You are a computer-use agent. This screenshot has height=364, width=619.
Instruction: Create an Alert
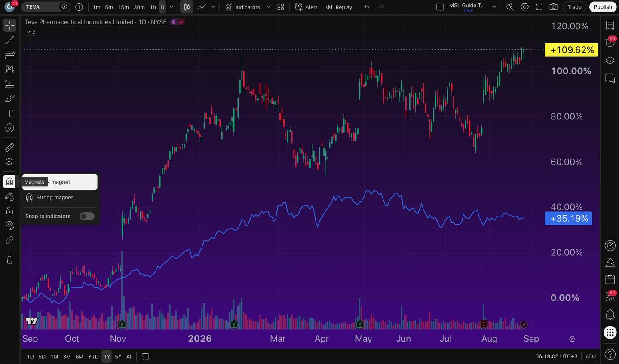click(x=306, y=7)
